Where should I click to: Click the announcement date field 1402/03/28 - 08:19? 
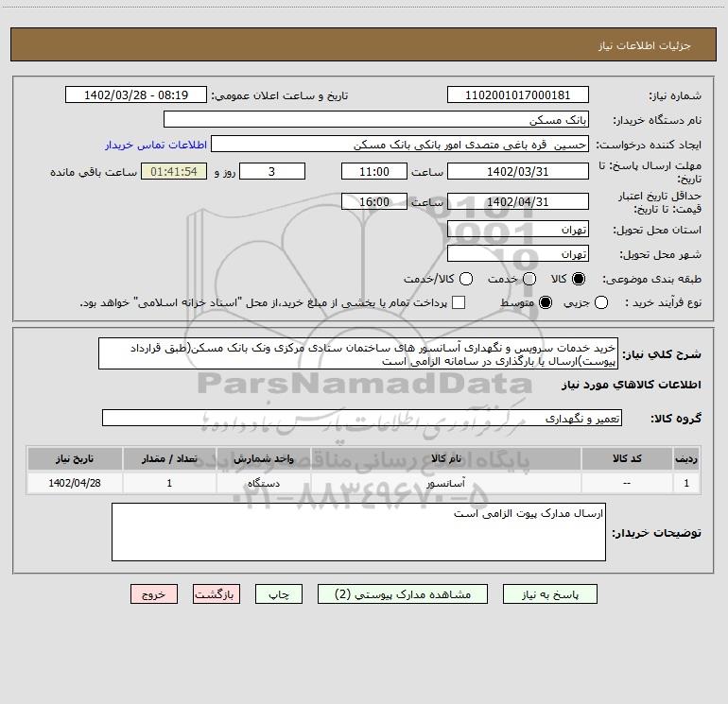pyautogui.click(x=136, y=94)
